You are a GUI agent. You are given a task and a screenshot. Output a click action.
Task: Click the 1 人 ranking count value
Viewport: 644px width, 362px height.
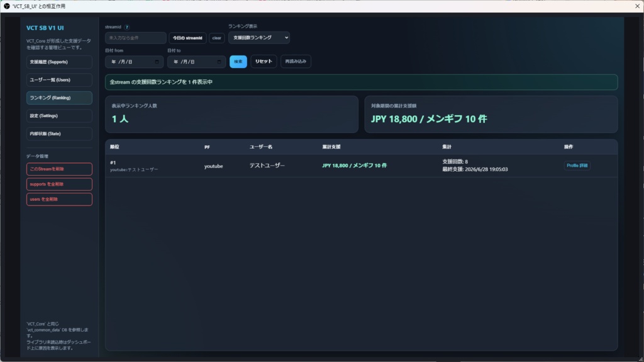click(120, 119)
